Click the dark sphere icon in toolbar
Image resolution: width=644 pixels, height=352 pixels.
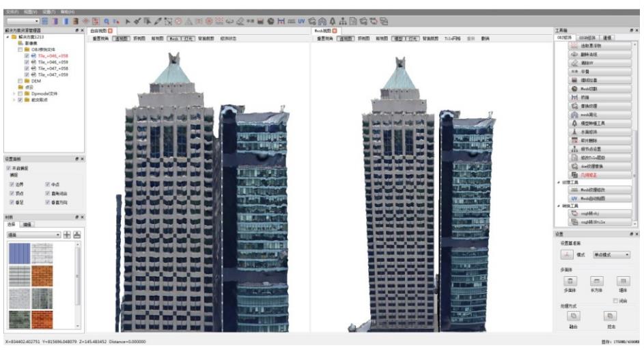(x=270, y=21)
